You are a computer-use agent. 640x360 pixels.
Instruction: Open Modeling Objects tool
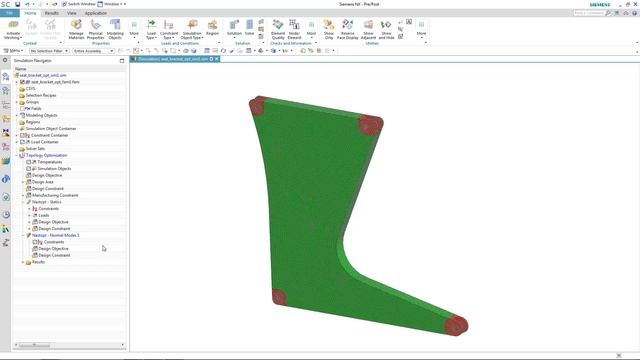point(115,29)
